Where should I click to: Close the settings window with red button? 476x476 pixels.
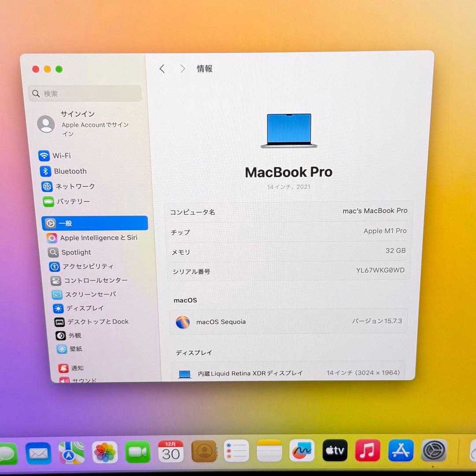pos(36,69)
